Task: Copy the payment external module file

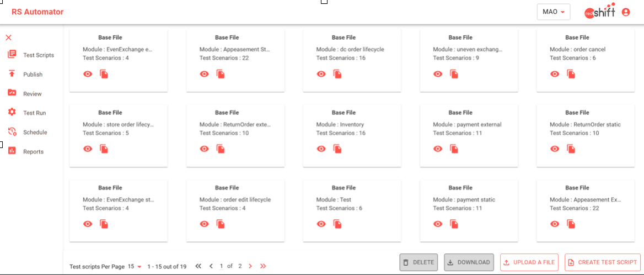Action: pos(454,149)
